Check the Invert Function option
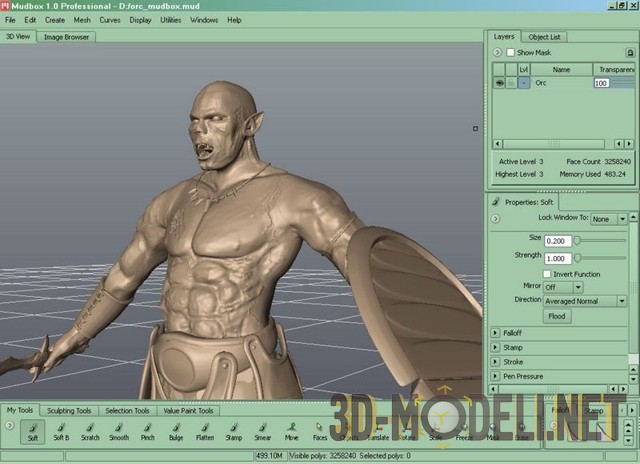640x464 pixels. 547,273
